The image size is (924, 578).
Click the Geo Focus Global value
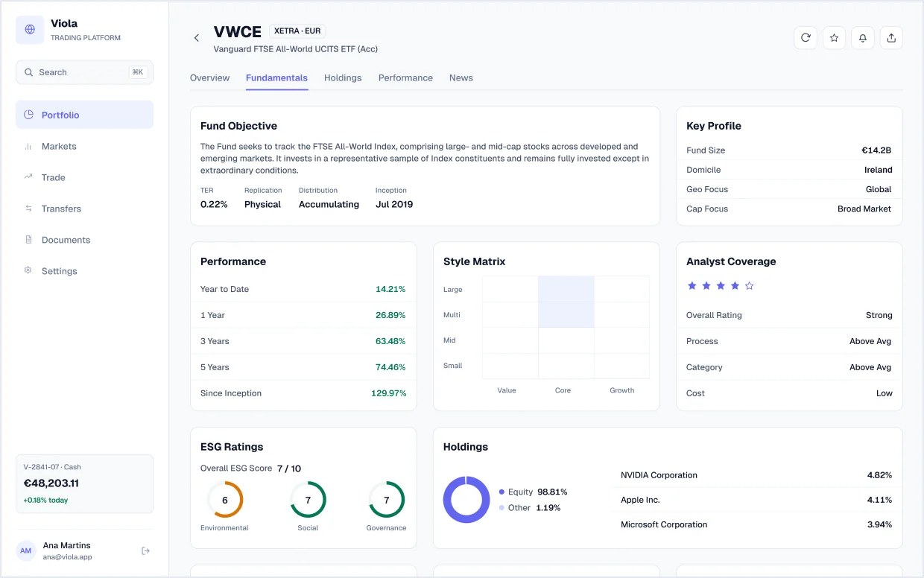(879, 189)
